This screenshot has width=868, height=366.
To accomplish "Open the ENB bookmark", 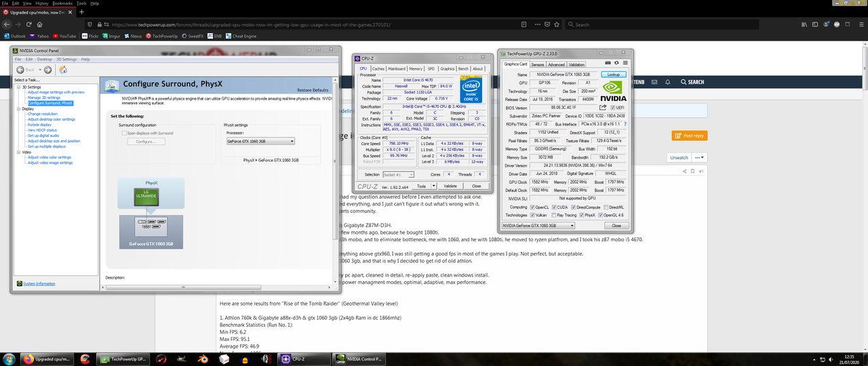I will pos(214,36).
